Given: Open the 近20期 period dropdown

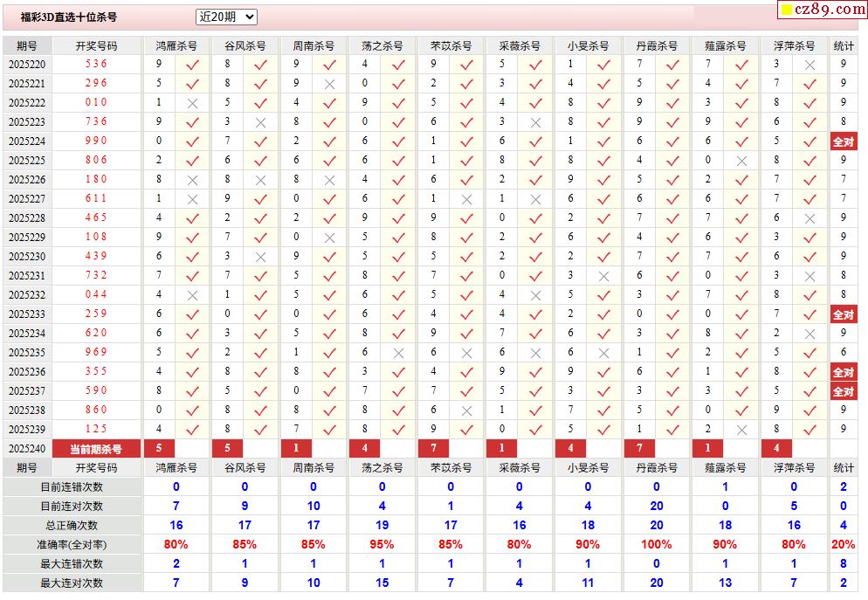Looking at the screenshot, I should 226,17.
